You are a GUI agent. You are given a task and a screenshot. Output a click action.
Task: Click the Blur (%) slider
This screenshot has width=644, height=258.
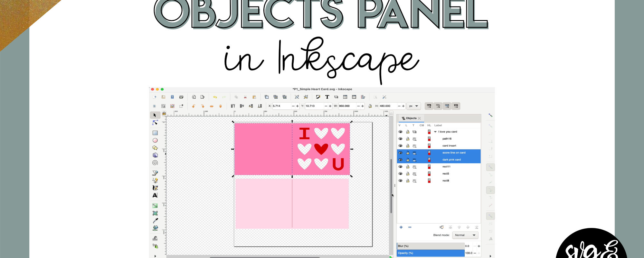tap(431, 246)
